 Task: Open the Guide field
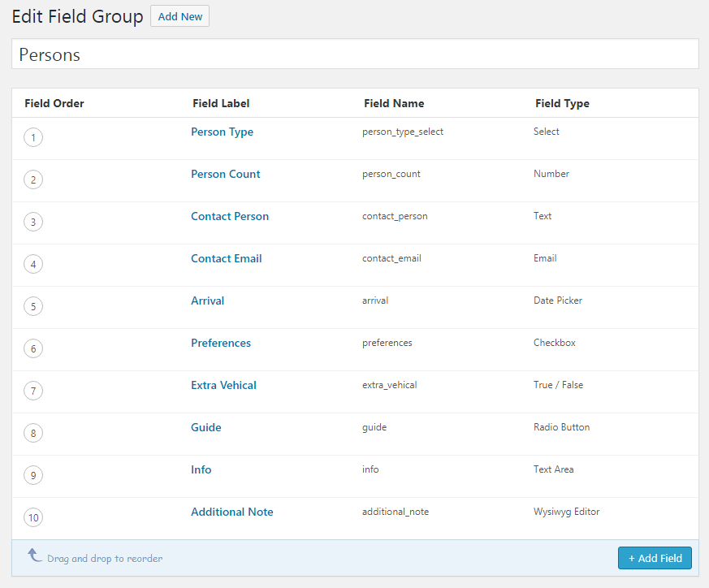click(x=205, y=427)
